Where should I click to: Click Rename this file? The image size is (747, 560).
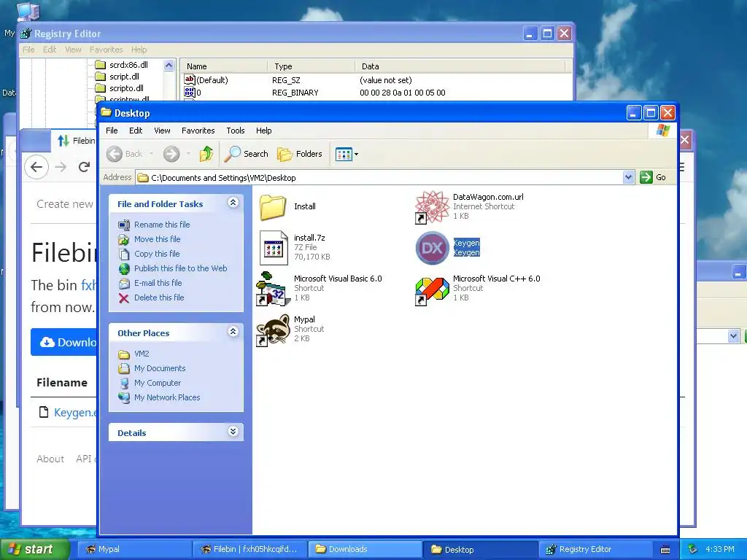click(x=162, y=225)
